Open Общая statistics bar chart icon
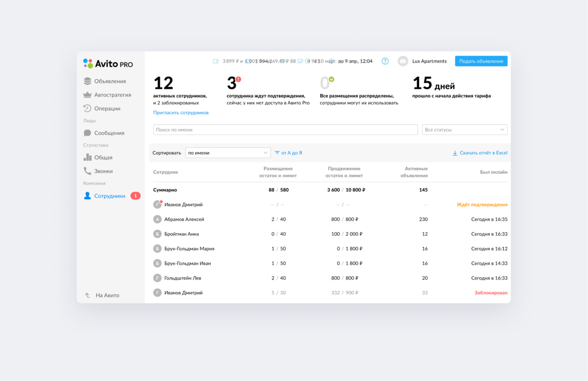Image resolution: width=588 pixels, height=381 pixels. (87, 157)
